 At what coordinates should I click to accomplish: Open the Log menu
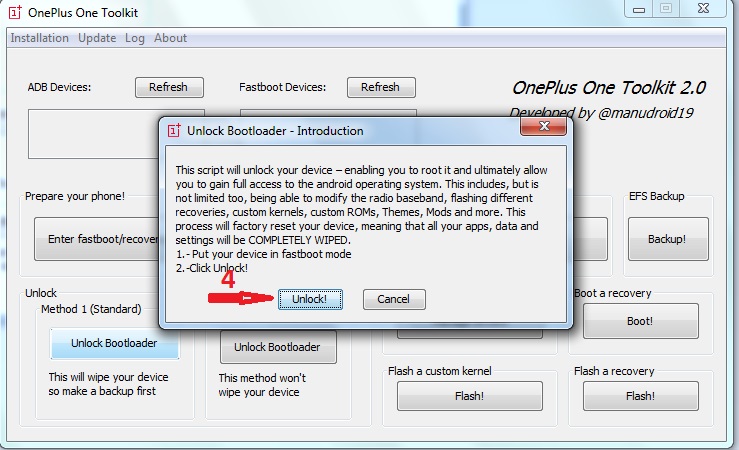(135, 38)
